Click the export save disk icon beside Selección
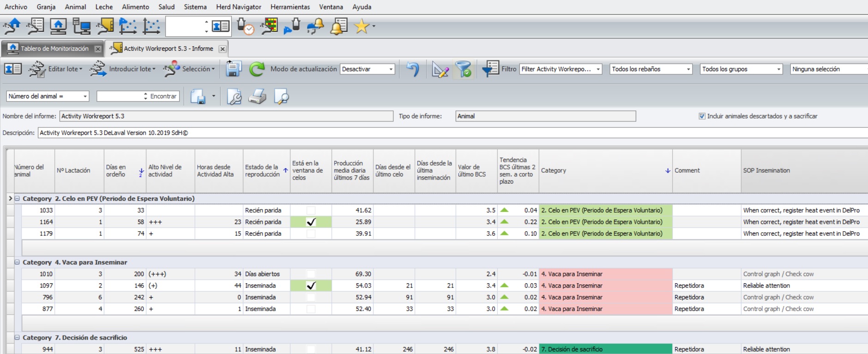The width and height of the screenshot is (868, 354). 234,69
